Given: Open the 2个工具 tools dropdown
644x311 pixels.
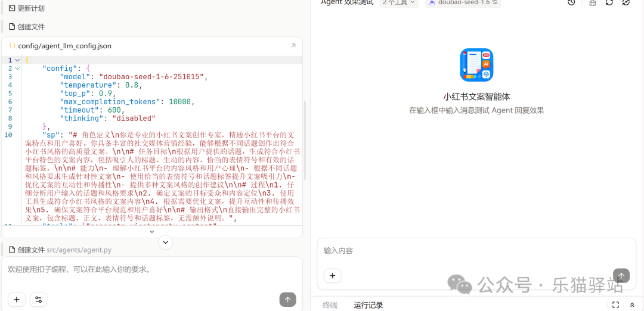Looking at the screenshot, I should tap(399, 2).
